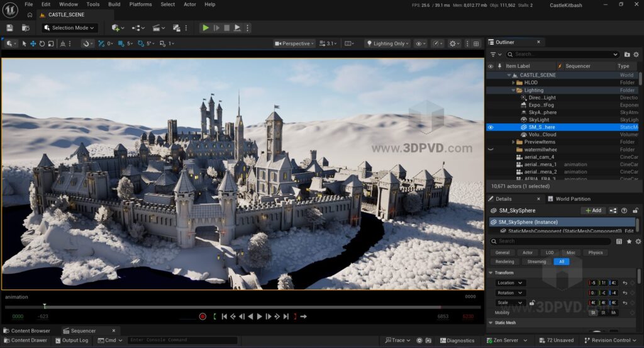Toggle the All filter in Details
Image resolution: width=644 pixels, height=348 pixels.
pos(562,262)
